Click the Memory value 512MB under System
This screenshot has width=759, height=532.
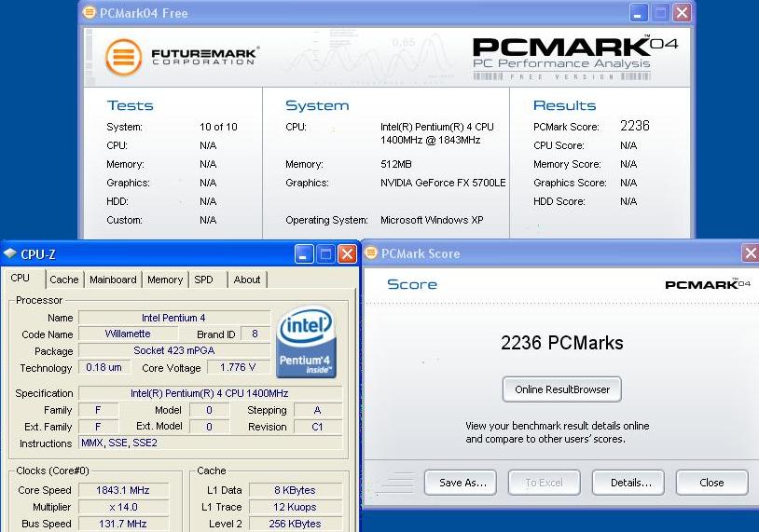click(x=396, y=164)
